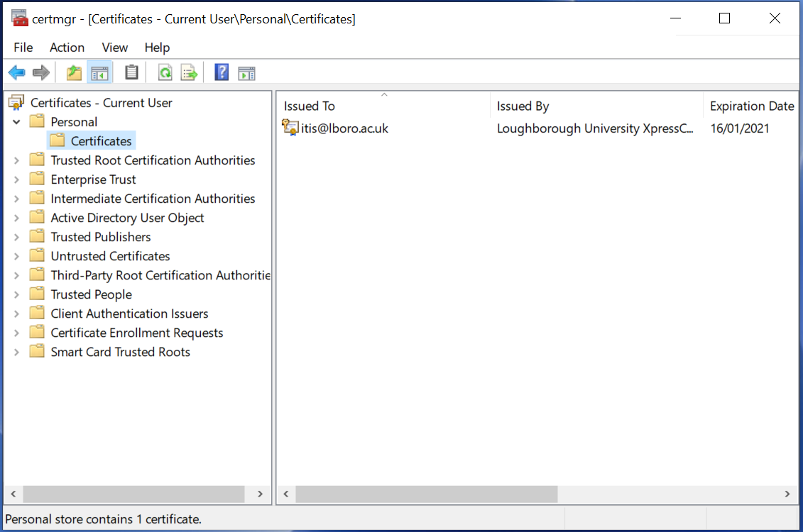Image resolution: width=803 pixels, height=532 pixels.
Task: Expand the Intermediate Certification Authorities node
Action: click(x=18, y=198)
